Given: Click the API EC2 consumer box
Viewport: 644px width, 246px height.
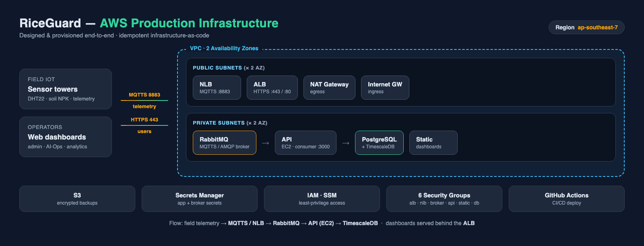Looking at the screenshot, I should (305, 143).
